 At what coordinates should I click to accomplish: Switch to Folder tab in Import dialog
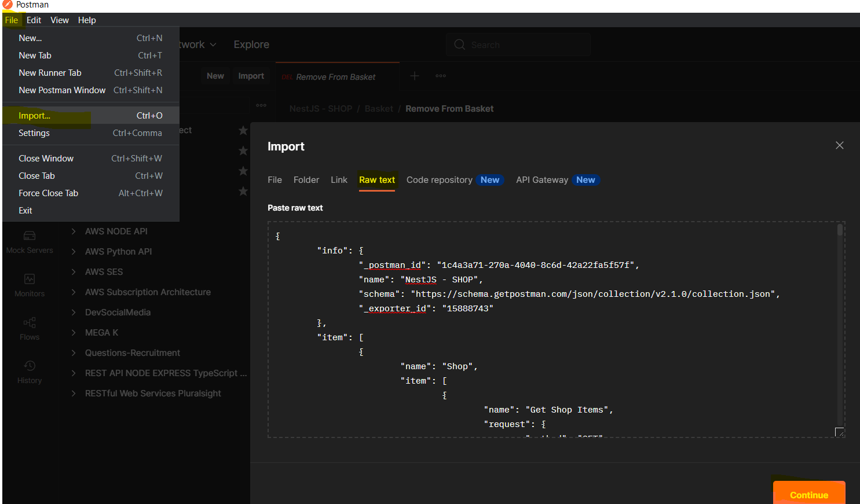306,180
